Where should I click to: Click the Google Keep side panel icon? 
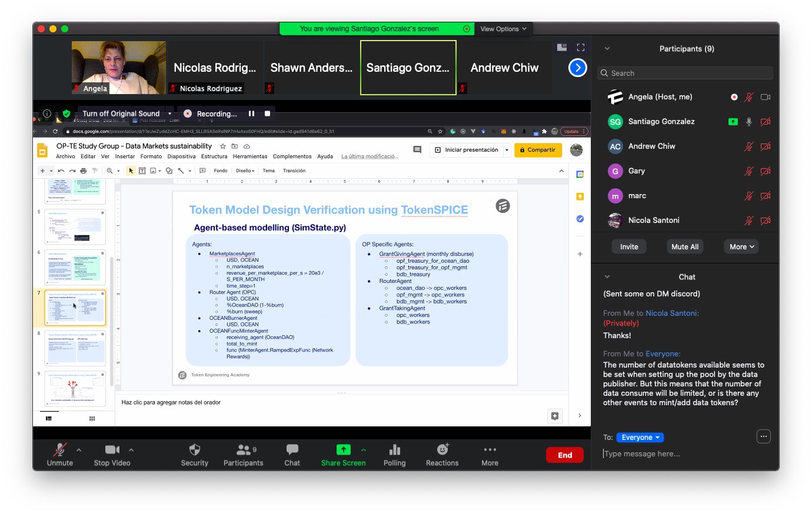pyautogui.click(x=580, y=196)
